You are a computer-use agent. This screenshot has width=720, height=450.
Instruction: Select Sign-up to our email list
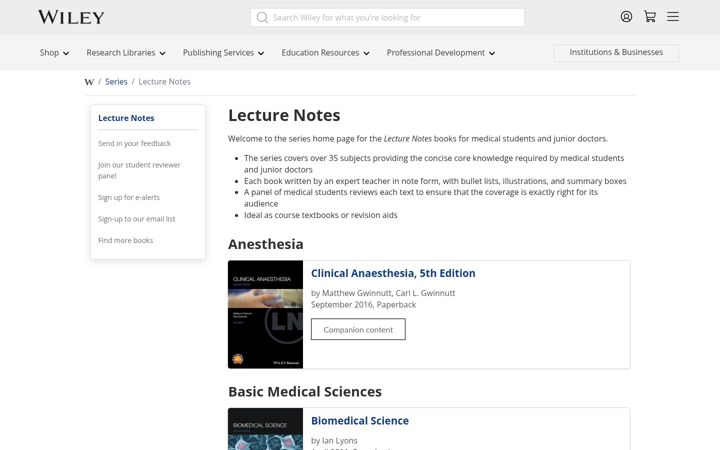(x=137, y=219)
